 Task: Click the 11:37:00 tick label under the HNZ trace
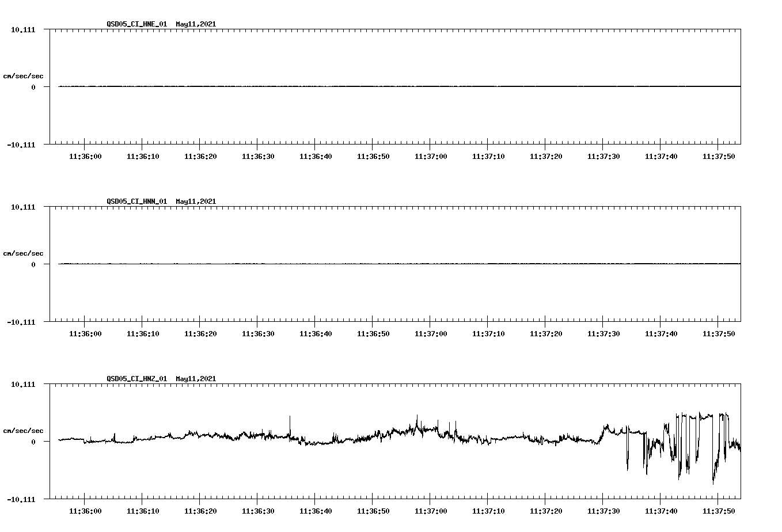click(431, 511)
